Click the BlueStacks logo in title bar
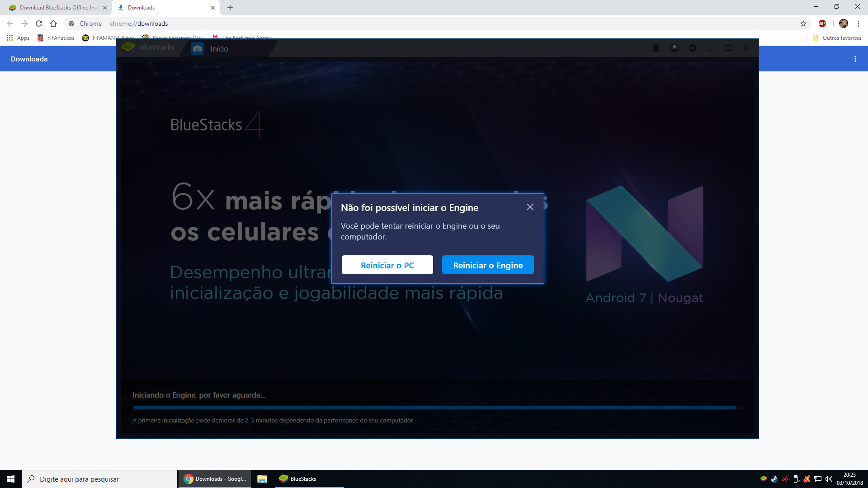868x488 pixels. [x=128, y=47]
